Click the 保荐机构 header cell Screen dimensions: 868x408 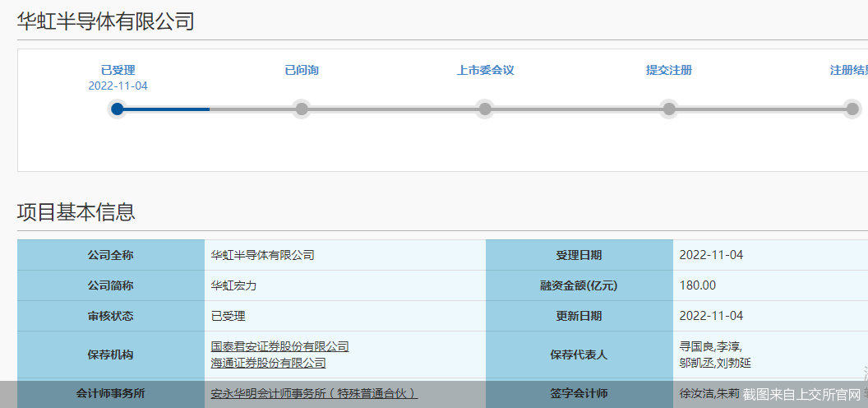point(111,355)
